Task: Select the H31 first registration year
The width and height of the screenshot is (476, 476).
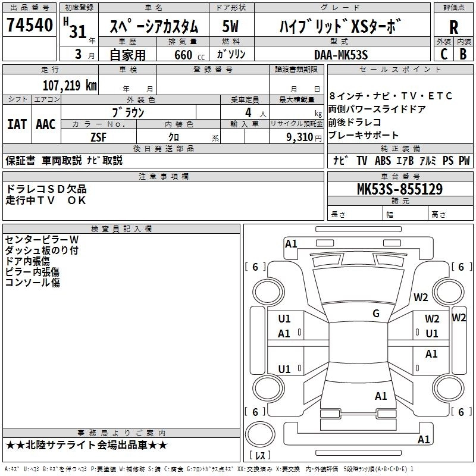Action: [76, 27]
